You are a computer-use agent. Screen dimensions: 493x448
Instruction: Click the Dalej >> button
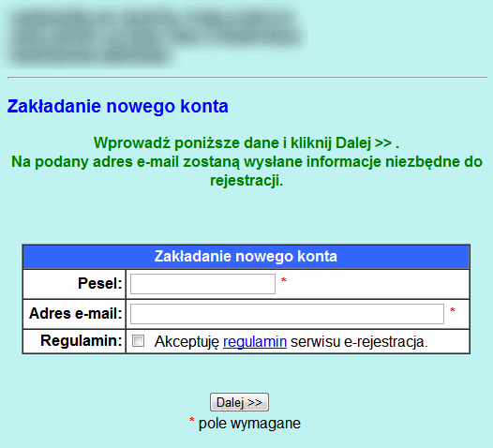click(239, 402)
